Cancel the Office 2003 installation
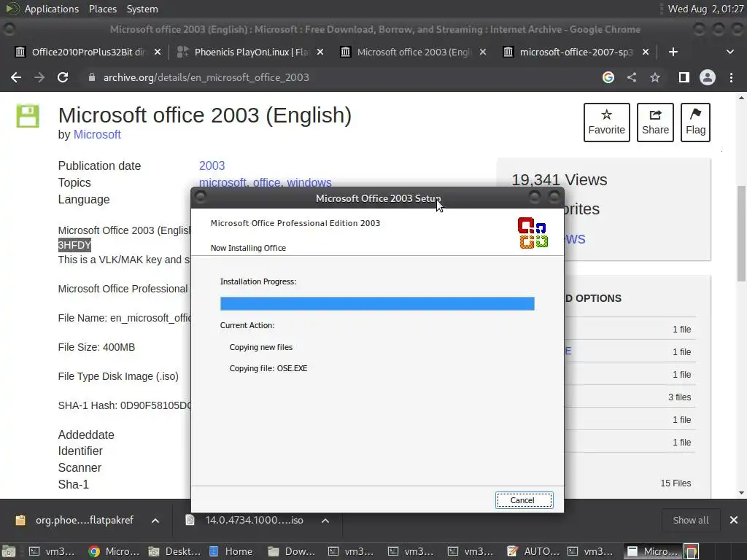 point(524,500)
